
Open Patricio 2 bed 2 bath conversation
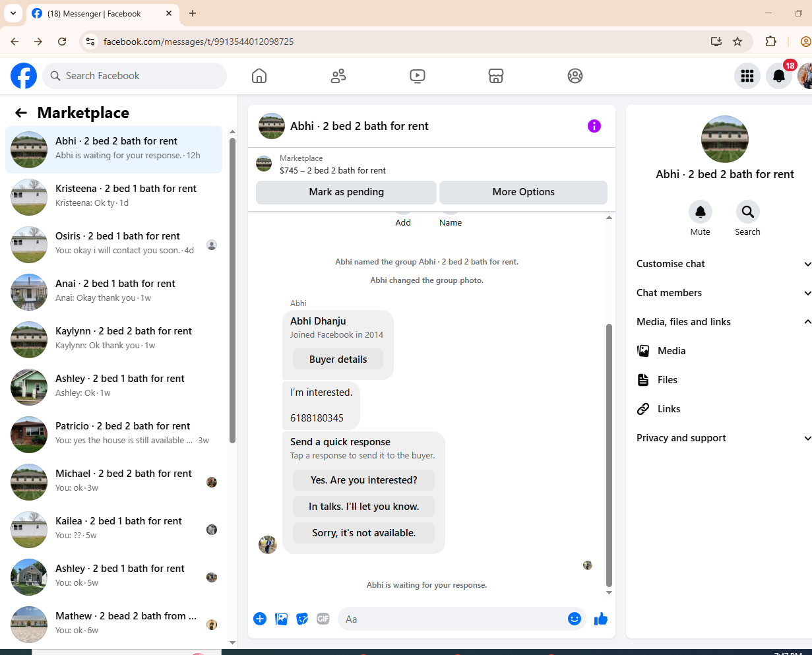click(x=114, y=435)
